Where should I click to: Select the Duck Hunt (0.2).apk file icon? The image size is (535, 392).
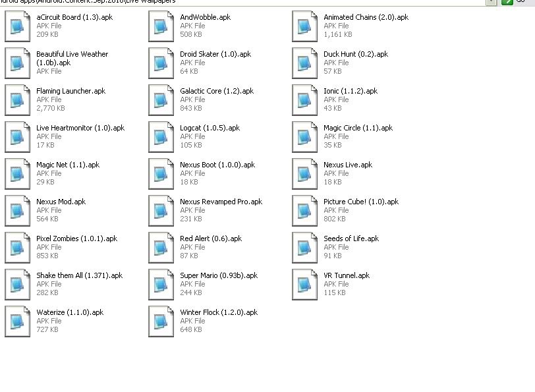tap(304, 63)
